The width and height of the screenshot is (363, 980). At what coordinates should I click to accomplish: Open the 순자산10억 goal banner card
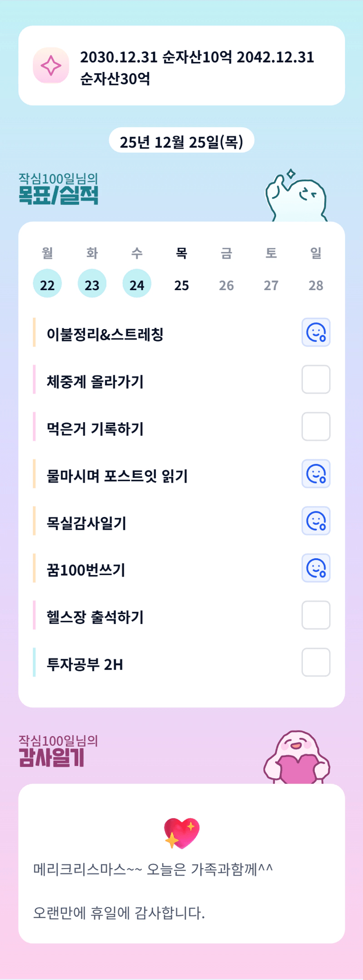point(182,66)
